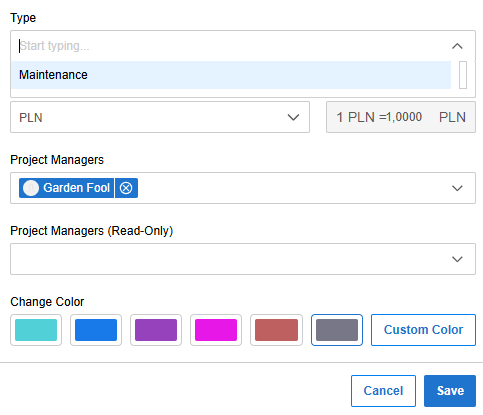This screenshot has height=415, width=483.
Task: Open the PLN currency dropdown
Action: tap(160, 117)
